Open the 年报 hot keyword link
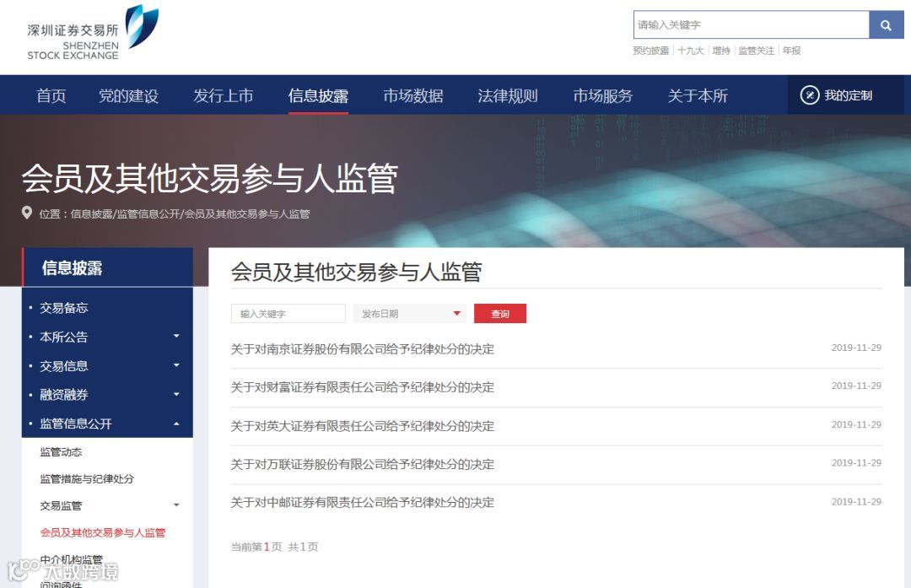This screenshot has height=588, width=911. [x=791, y=51]
